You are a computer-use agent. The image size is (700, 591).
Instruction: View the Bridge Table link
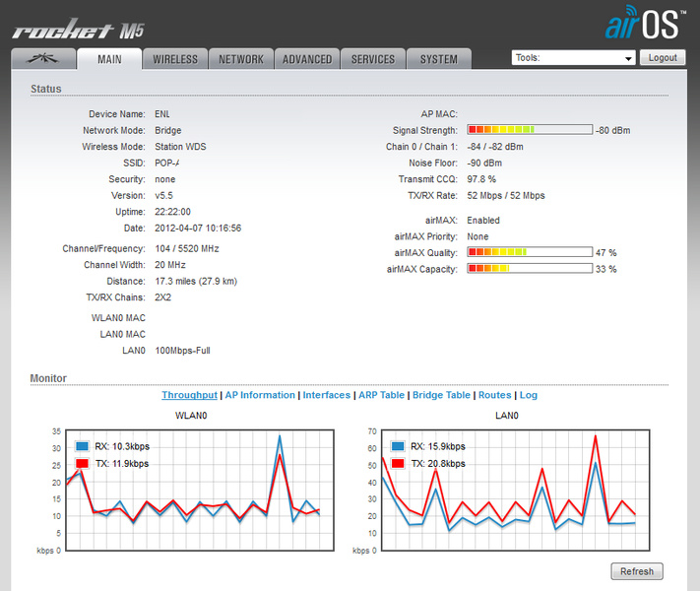click(x=441, y=395)
